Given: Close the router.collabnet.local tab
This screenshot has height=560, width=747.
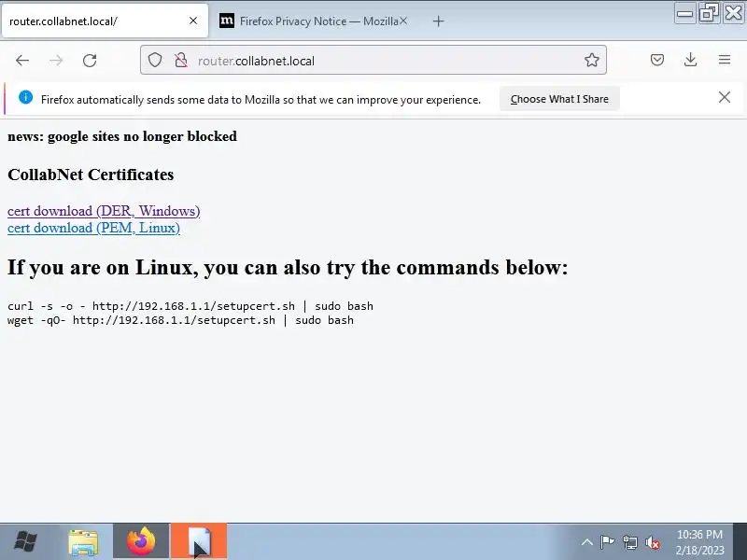Looking at the screenshot, I should [193, 21].
